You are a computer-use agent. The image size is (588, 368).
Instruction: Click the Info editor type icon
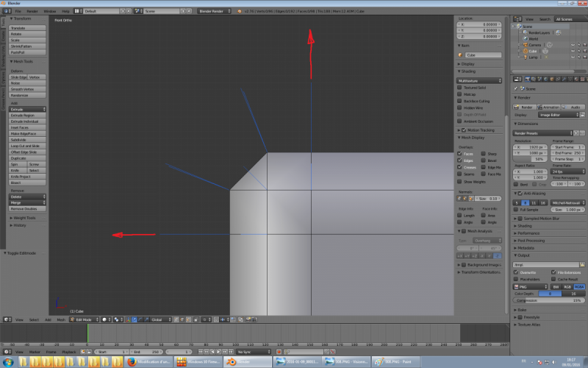7,11
